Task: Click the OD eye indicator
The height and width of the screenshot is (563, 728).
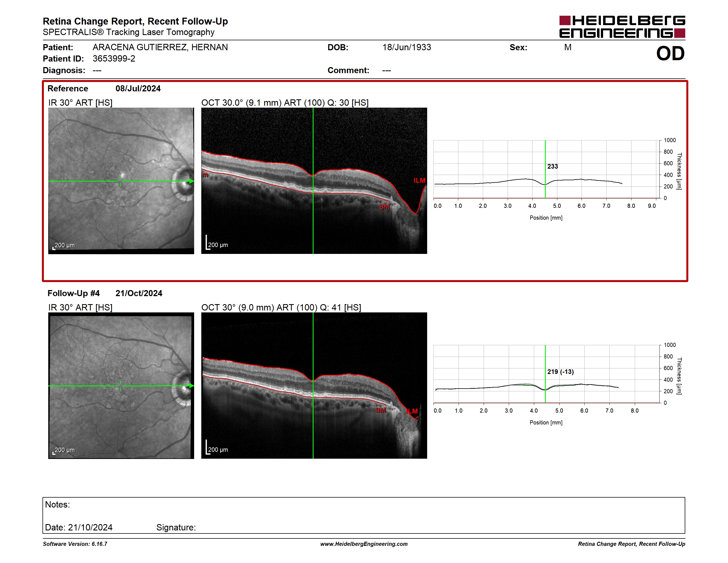Action: click(670, 53)
